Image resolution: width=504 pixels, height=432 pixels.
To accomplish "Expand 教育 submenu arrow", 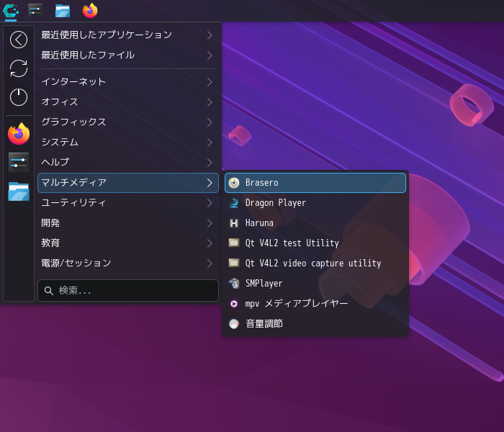I will (210, 243).
